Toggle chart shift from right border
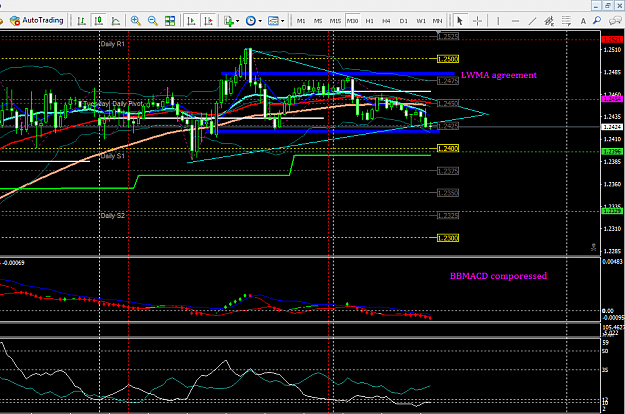Viewport: 625px width, 414px height. pyautogui.click(x=208, y=21)
